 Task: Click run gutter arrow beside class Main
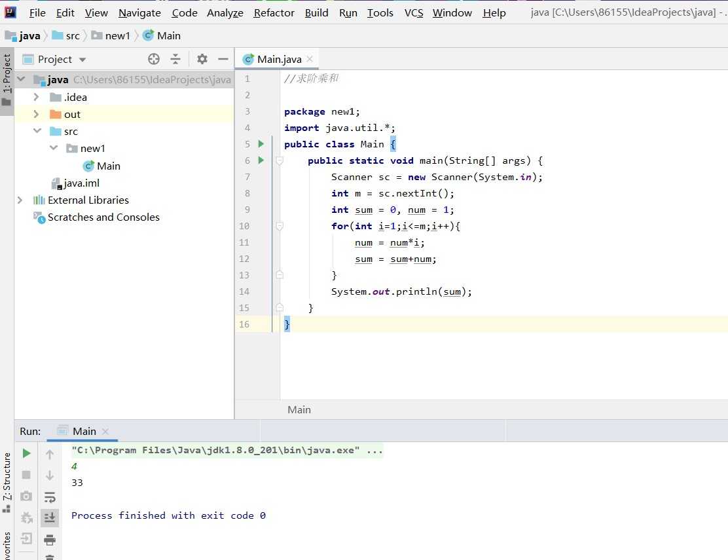261,144
